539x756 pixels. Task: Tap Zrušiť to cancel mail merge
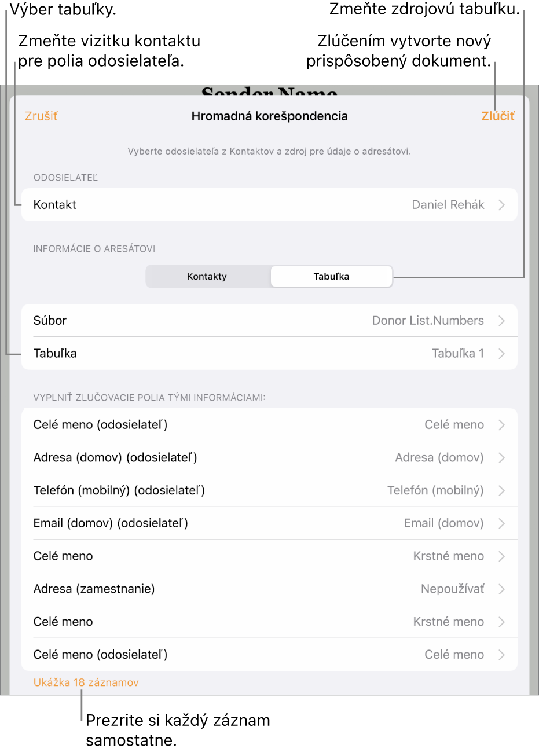coord(41,116)
